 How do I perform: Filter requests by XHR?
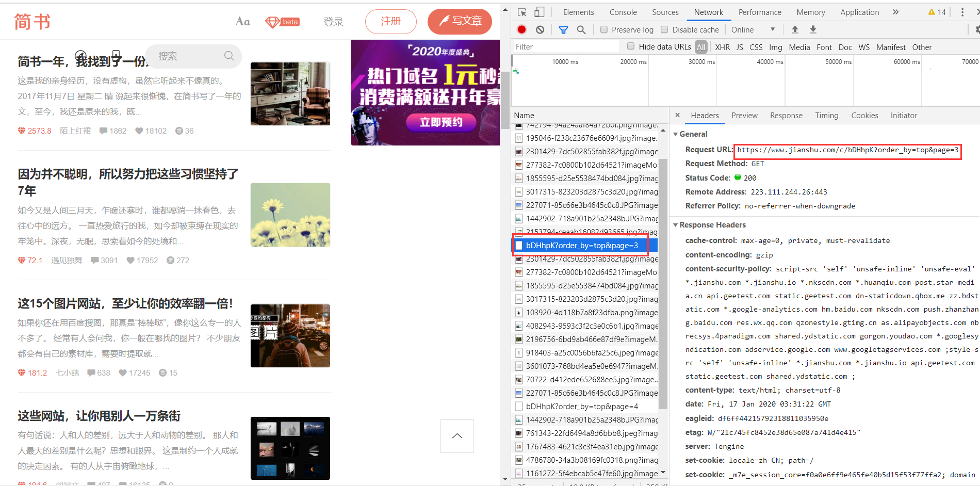(x=722, y=47)
